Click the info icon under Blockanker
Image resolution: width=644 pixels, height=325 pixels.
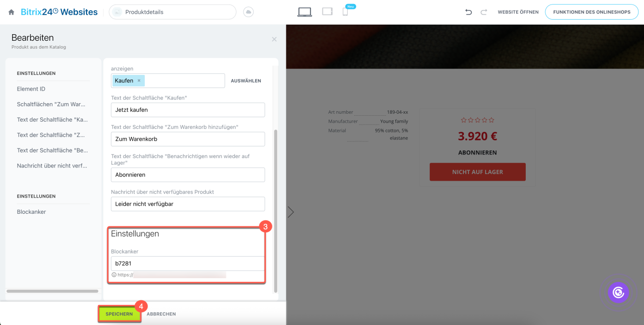click(x=114, y=275)
